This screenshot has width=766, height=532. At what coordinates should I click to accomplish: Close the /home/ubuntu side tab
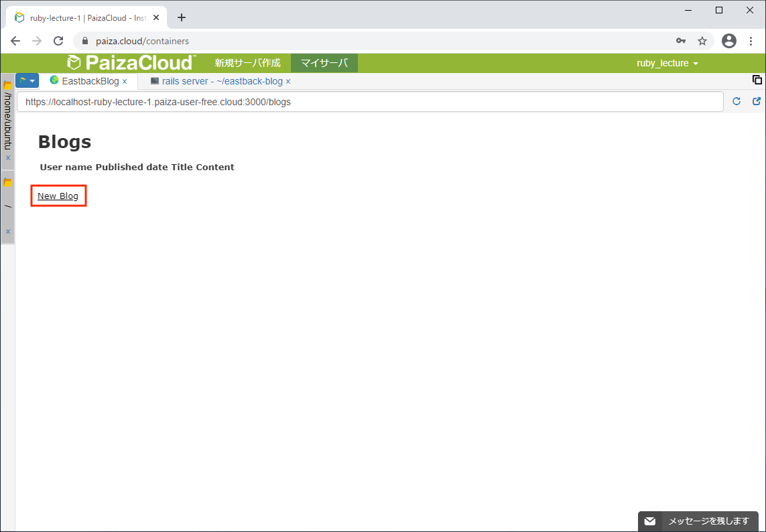(8, 158)
